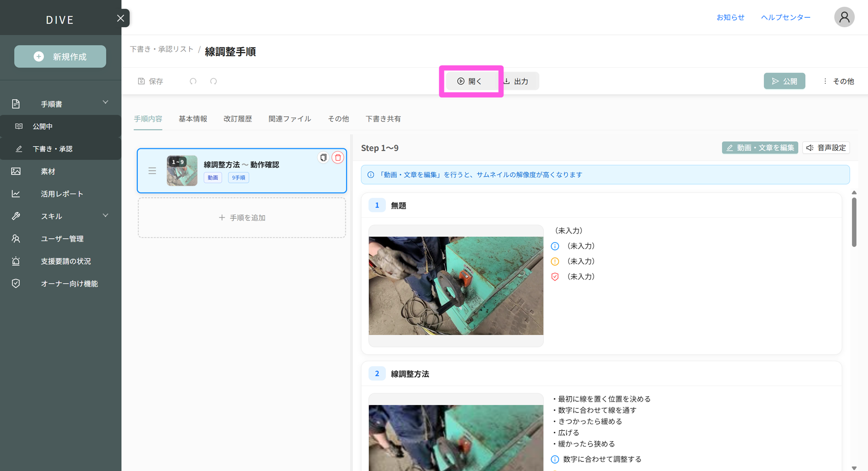
Task: Click the ユーザー管理 person icon
Action: click(16, 239)
